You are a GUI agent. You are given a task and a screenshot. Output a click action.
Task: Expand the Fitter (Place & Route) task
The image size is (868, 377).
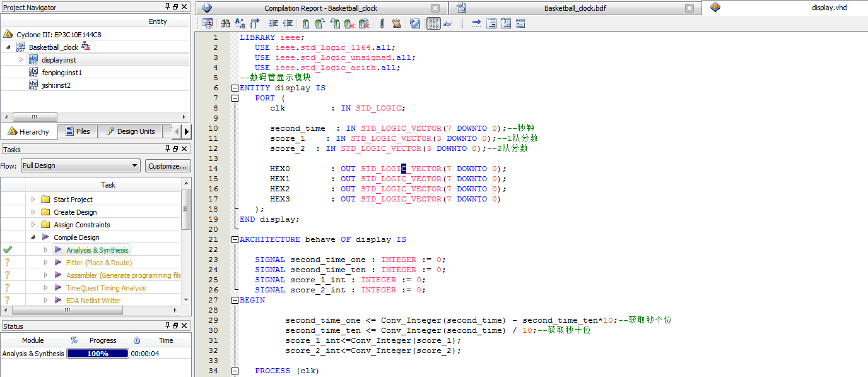click(x=45, y=263)
